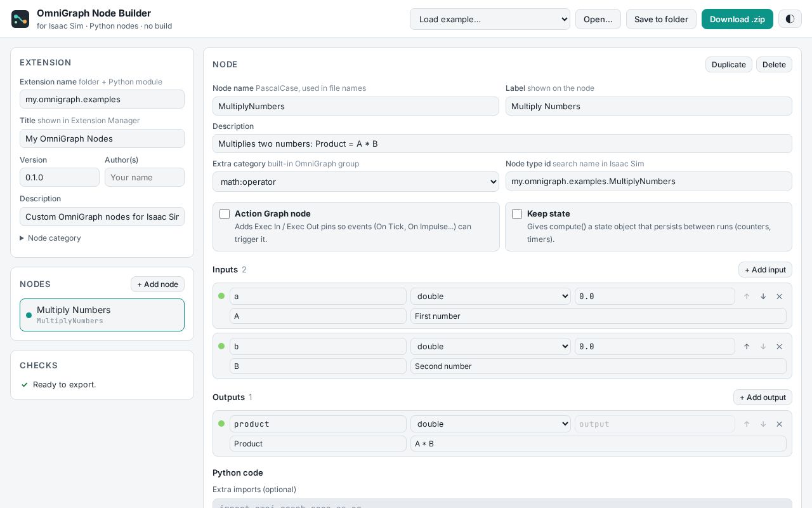
Task: Focus the Extension name field
Action: [102, 99]
